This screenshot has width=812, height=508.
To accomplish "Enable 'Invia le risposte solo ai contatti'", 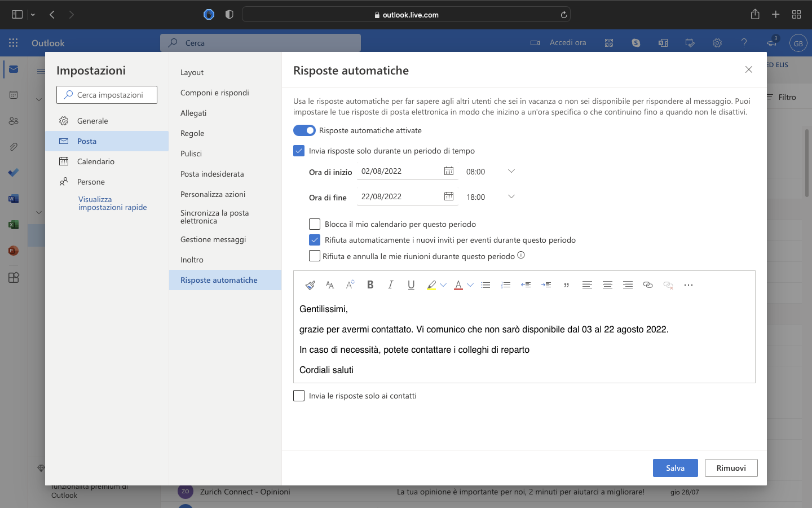I will (x=299, y=396).
